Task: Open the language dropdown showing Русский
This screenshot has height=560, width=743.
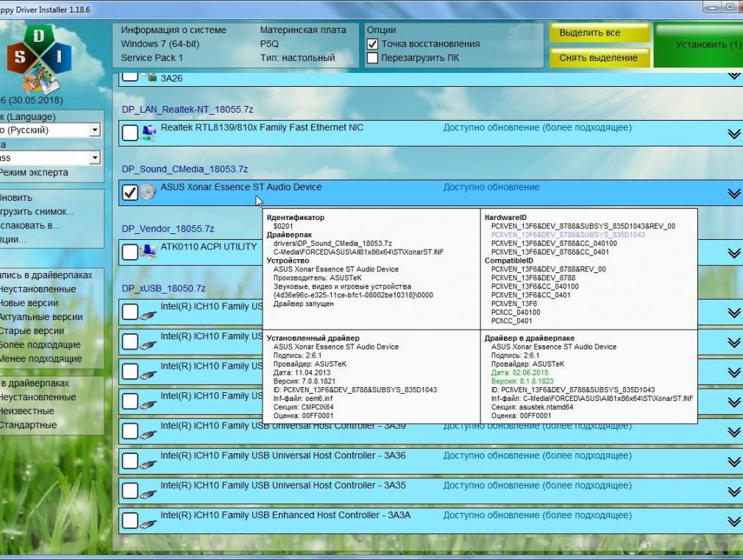Action: click(95, 130)
